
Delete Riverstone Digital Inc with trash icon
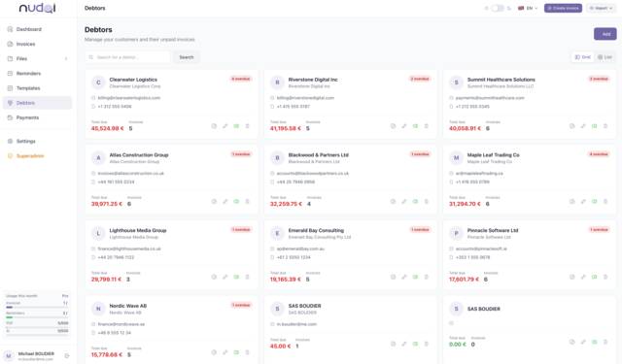click(426, 126)
